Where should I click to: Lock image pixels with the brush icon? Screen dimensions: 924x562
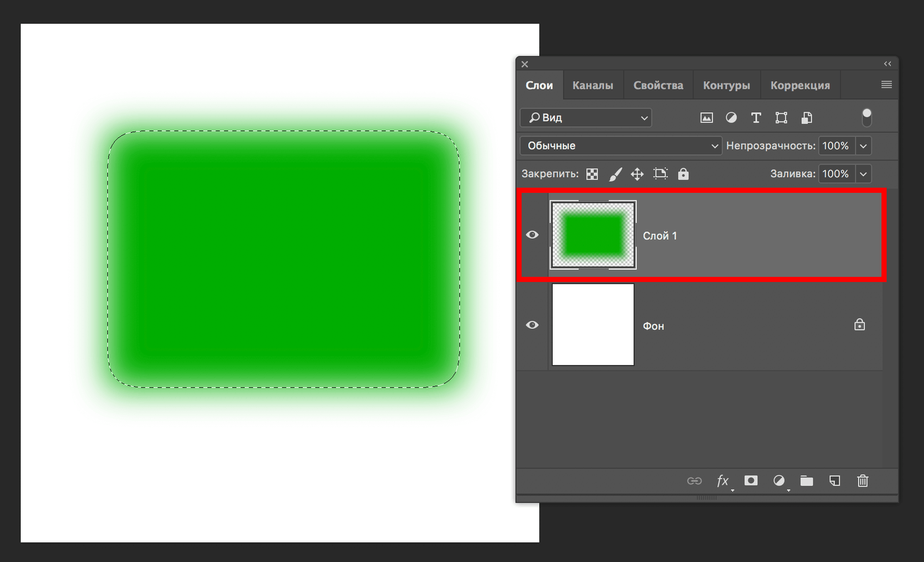615,174
